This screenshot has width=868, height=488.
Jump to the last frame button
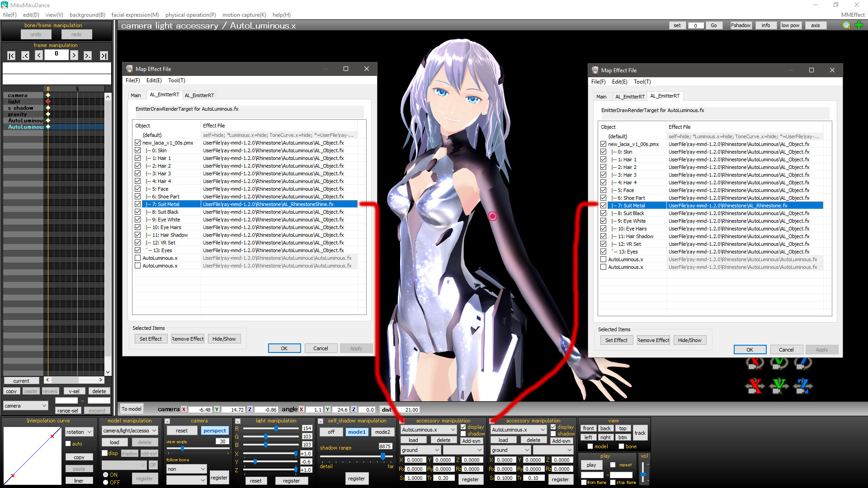tap(104, 56)
